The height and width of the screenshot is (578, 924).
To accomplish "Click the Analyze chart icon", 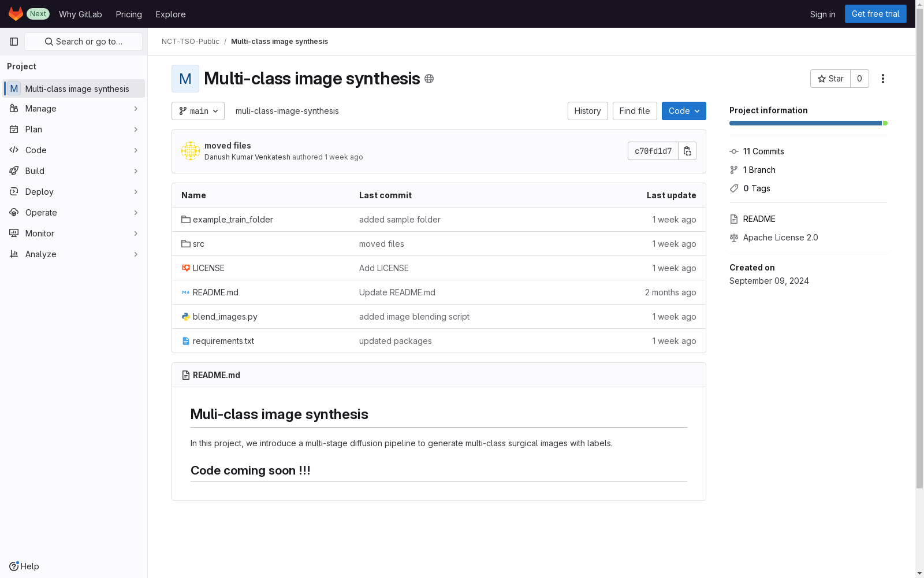I will pos(14,254).
